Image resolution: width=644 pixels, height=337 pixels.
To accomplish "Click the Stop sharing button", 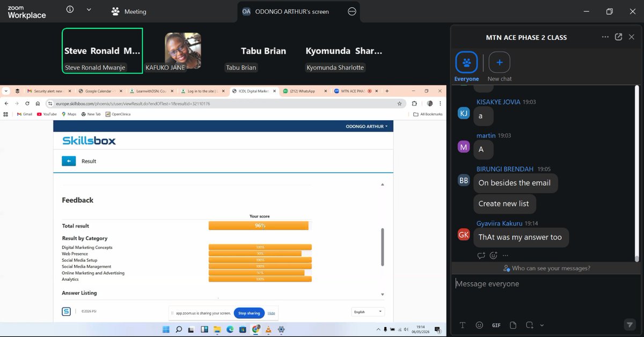I will tap(249, 313).
